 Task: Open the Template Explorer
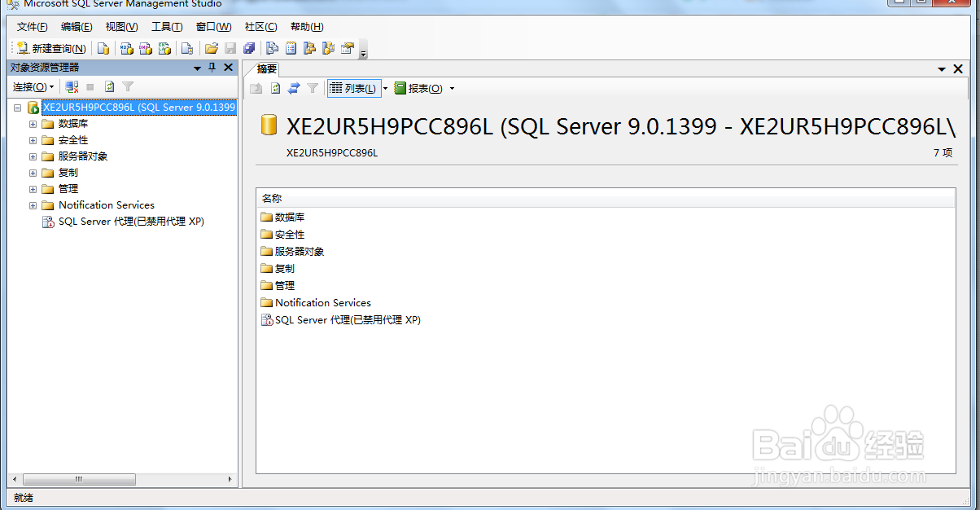[328, 49]
